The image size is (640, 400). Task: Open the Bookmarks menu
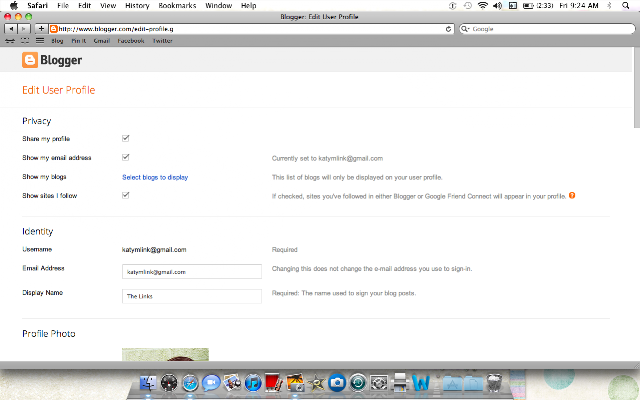[x=177, y=5]
